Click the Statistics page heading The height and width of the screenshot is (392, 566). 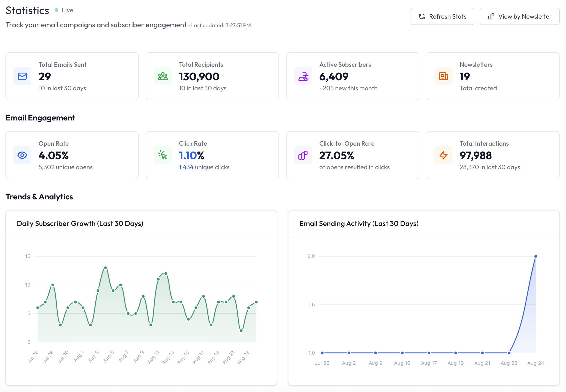click(27, 10)
